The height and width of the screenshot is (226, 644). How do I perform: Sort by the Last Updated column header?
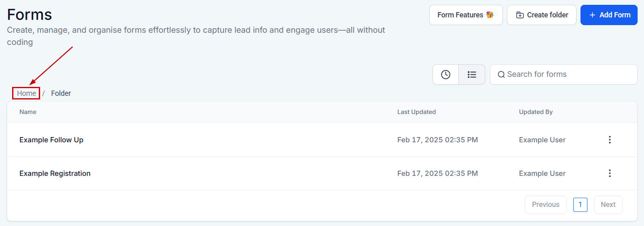pos(416,112)
